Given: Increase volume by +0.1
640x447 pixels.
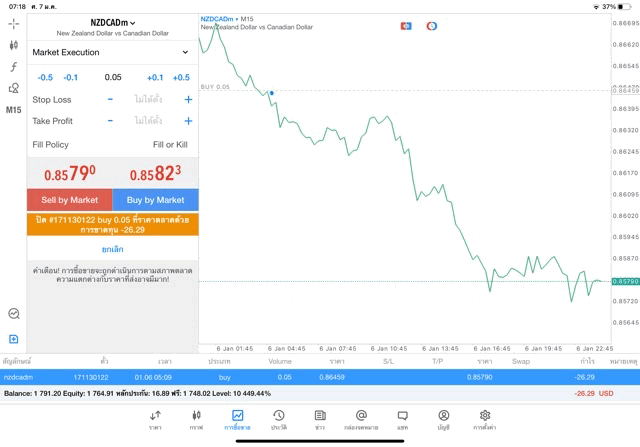Looking at the screenshot, I should coord(155,77).
